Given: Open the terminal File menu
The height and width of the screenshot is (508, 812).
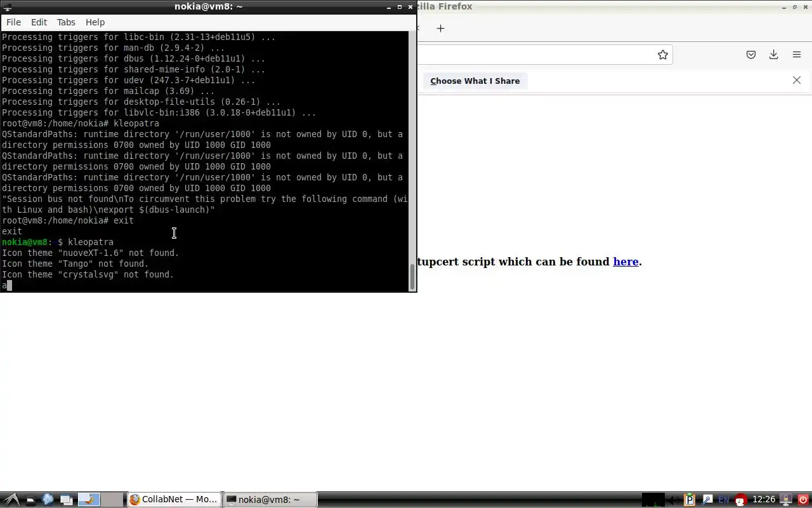Looking at the screenshot, I should (x=13, y=22).
